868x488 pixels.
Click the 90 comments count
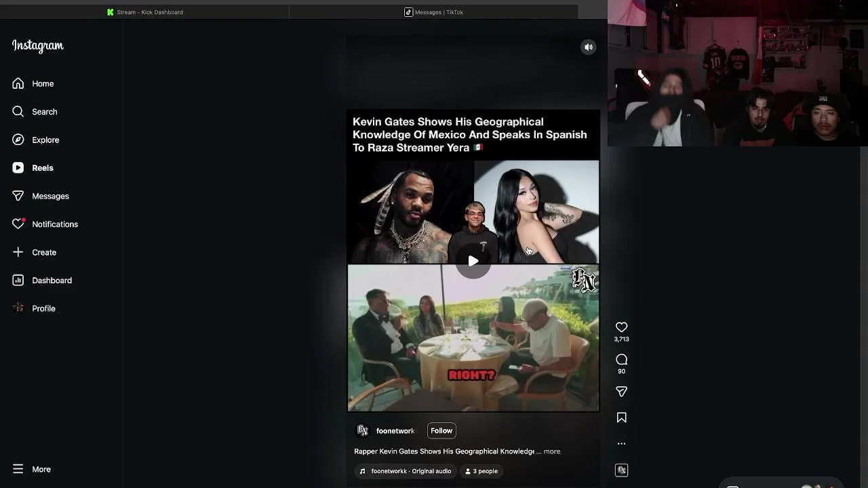pos(621,371)
